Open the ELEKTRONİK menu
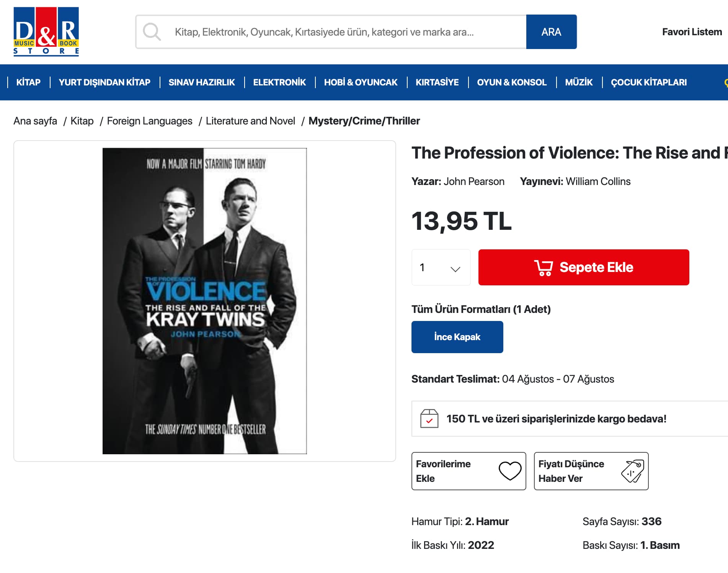The width and height of the screenshot is (728, 573). click(279, 82)
